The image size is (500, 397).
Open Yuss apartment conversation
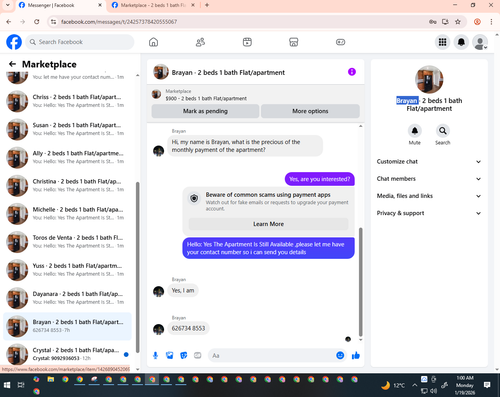click(67, 270)
